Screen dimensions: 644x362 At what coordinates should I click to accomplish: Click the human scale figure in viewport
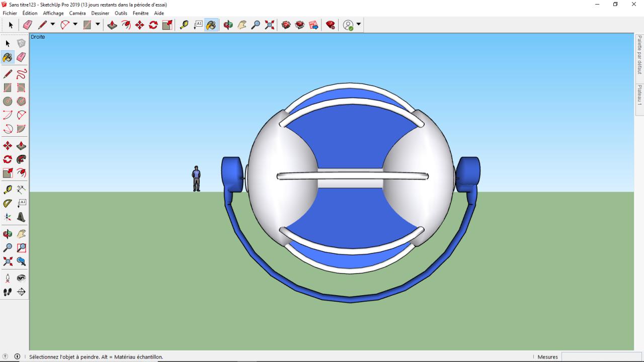click(x=196, y=178)
